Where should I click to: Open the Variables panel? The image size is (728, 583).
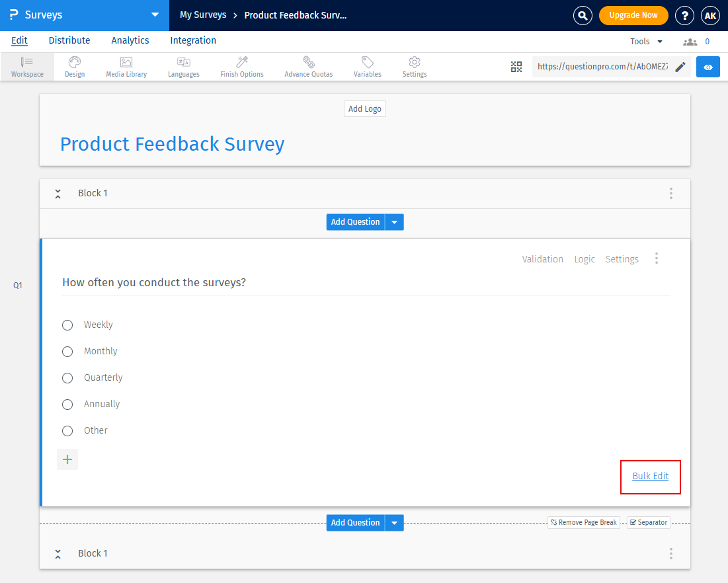pyautogui.click(x=367, y=66)
